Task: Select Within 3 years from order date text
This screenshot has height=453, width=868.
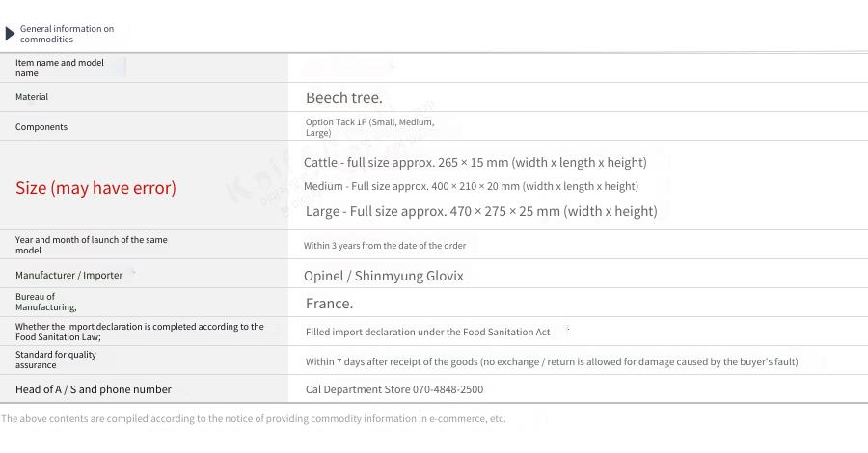Action: [385, 245]
